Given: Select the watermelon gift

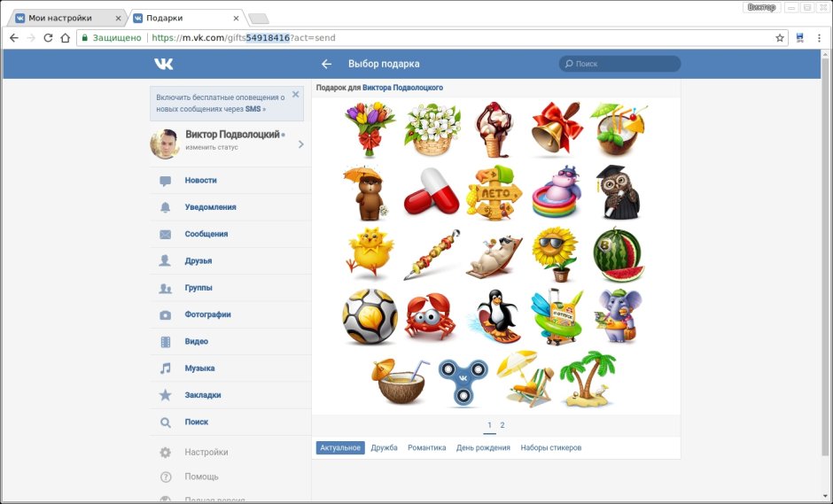Looking at the screenshot, I should point(619,255).
